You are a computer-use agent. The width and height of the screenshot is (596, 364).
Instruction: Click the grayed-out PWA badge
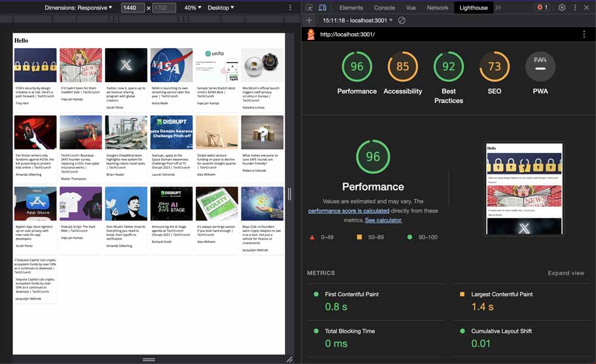540,66
